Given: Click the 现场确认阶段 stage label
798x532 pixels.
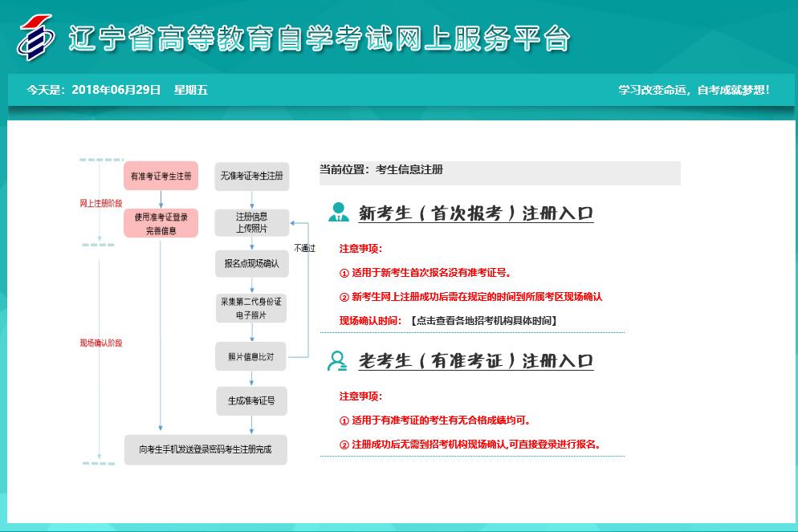Looking at the screenshot, I should tap(101, 343).
